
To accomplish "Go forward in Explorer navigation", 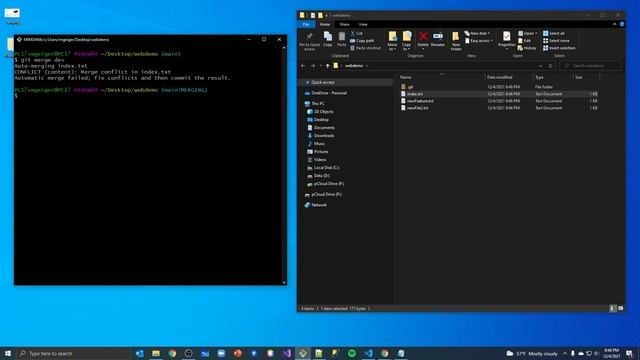I will pos(313,66).
